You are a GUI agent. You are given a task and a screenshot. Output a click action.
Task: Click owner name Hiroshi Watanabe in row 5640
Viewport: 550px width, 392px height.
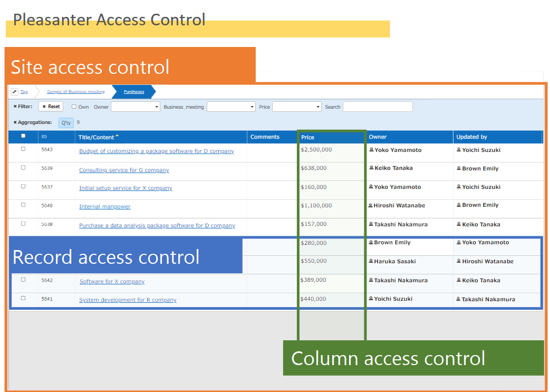399,206
